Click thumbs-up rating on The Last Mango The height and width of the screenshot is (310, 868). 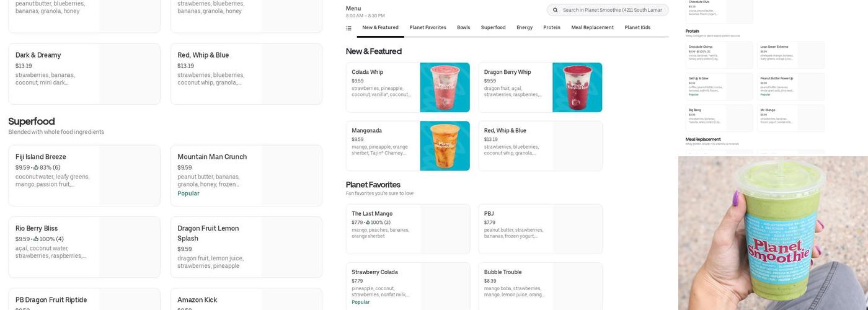click(x=368, y=223)
